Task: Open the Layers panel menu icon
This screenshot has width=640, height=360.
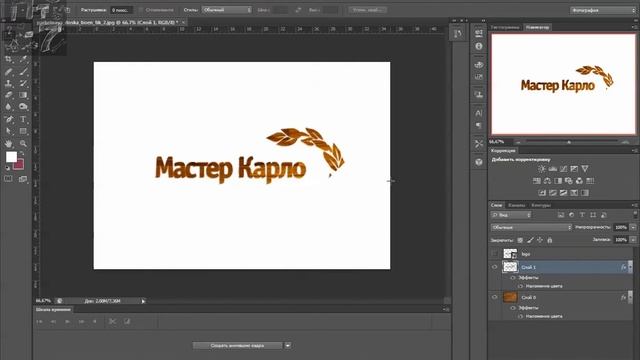Action: (634, 205)
